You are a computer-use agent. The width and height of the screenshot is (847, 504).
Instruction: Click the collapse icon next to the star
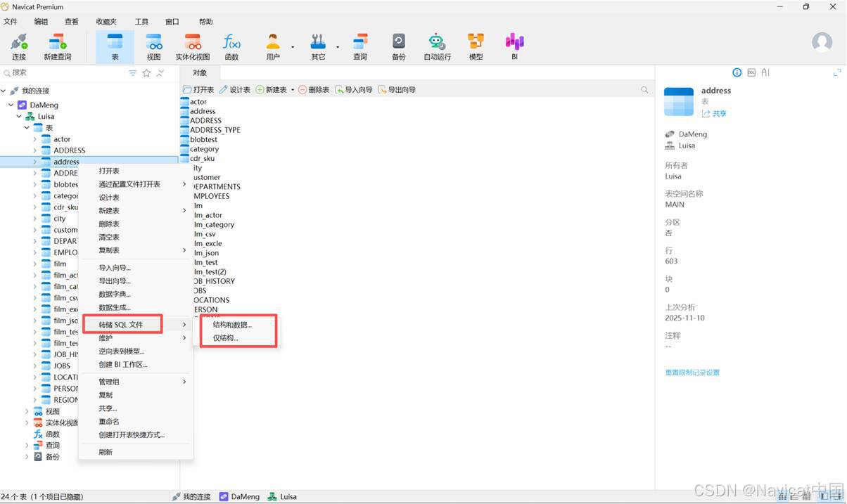[160, 73]
